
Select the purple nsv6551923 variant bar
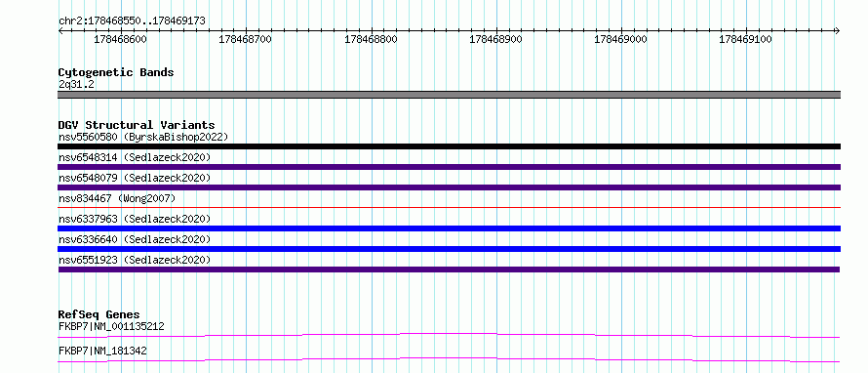(x=449, y=269)
